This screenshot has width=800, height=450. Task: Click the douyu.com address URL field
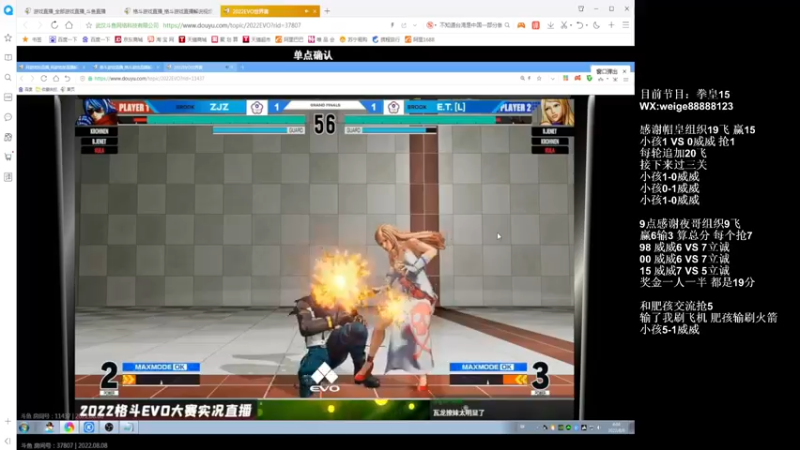(x=232, y=25)
